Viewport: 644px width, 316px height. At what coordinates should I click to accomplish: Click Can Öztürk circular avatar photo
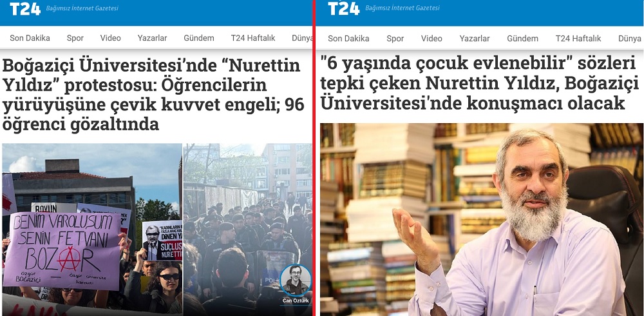pos(296,280)
